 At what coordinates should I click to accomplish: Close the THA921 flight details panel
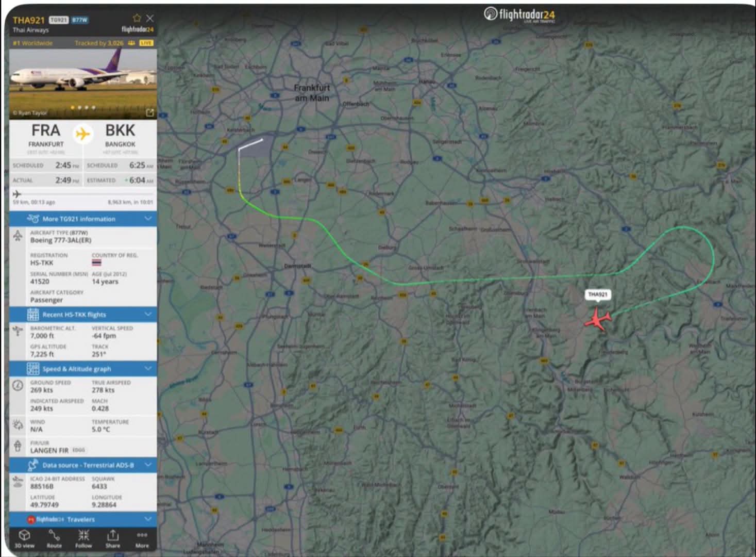[x=149, y=18]
